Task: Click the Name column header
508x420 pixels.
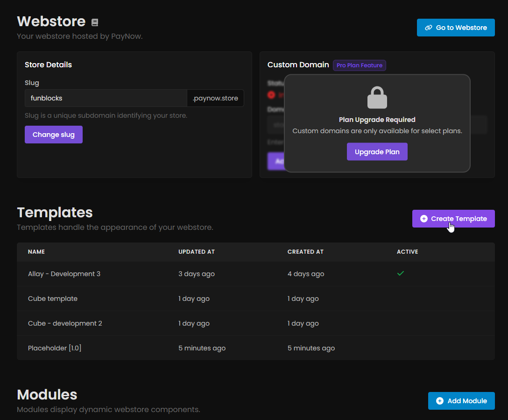Action: [x=36, y=252]
